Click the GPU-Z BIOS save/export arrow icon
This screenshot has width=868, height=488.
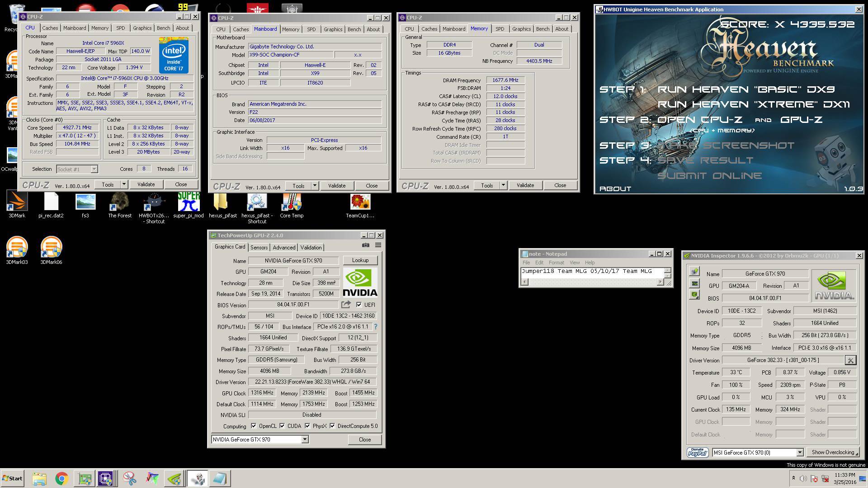click(x=346, y=305)
